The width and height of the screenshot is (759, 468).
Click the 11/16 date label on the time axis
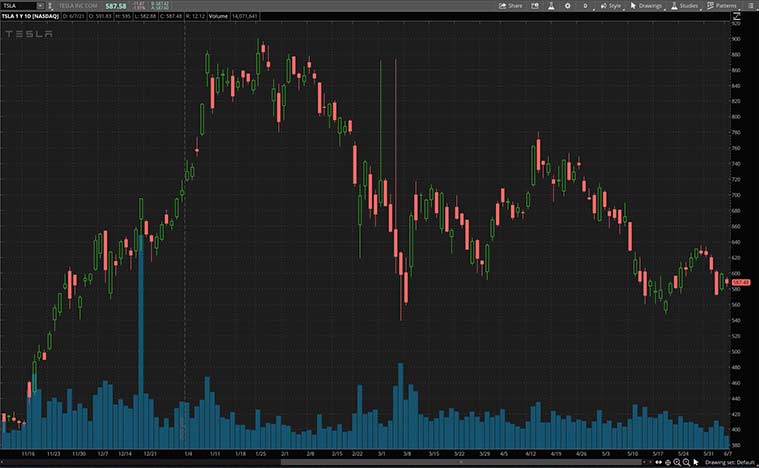click(x=28, y=453)
